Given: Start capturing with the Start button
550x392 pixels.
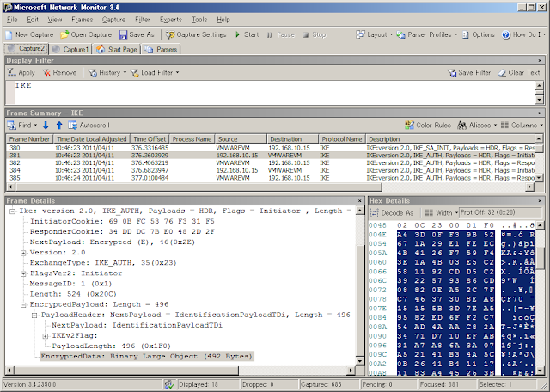Looking at the screenshot, I should pos(247,34).
